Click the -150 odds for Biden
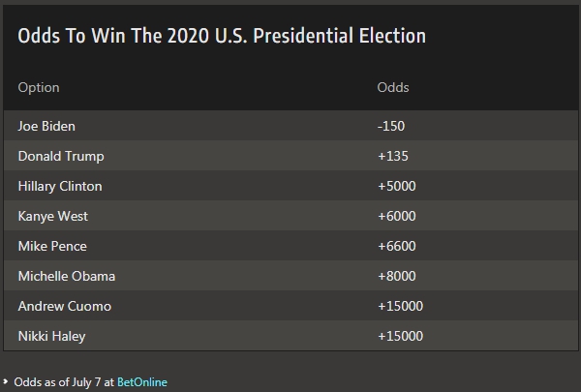 tap(391, 126)
